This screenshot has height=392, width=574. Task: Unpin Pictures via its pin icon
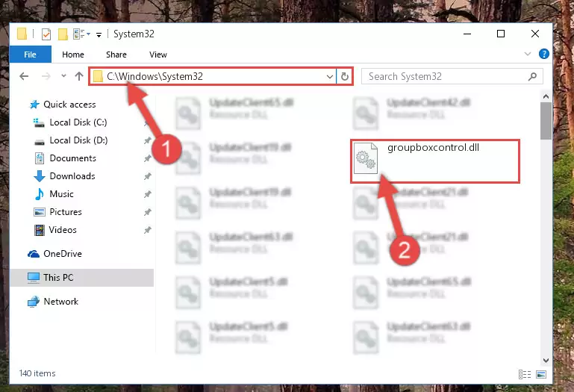point(147,212)
